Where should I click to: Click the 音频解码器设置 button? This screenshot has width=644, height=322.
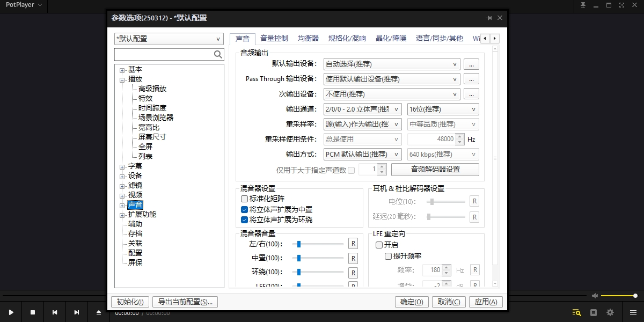click(x=435, y=170)
